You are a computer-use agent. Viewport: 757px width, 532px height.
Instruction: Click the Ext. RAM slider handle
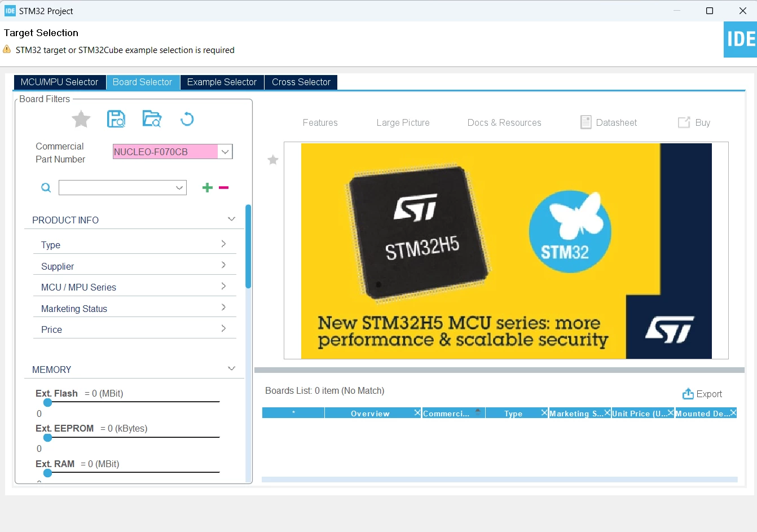(48, 473)
